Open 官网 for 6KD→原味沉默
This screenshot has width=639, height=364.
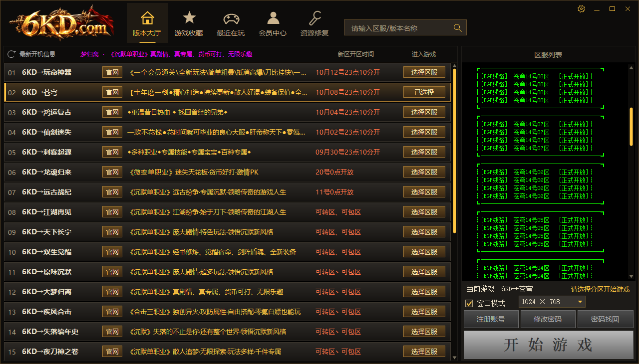coord(112,272)
